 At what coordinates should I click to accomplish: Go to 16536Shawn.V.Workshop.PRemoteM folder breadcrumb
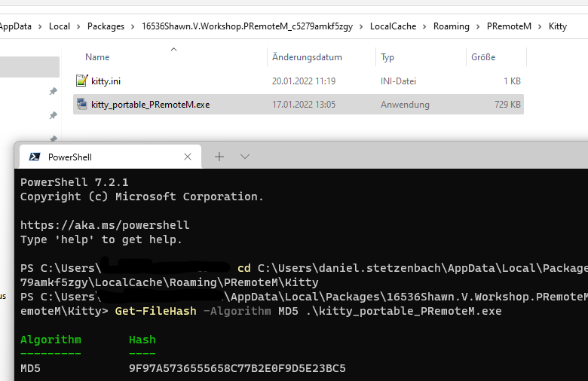click(247, 26)
